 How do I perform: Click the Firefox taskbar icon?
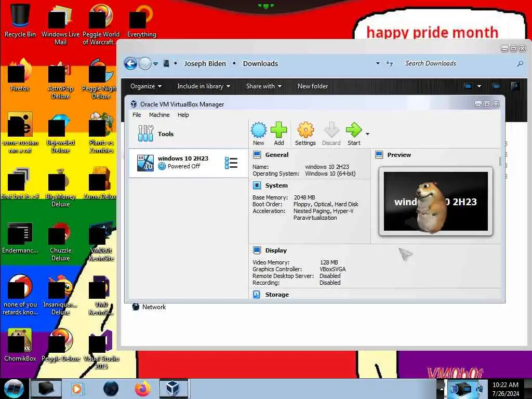pyautogui.click(x=143, y=389)
